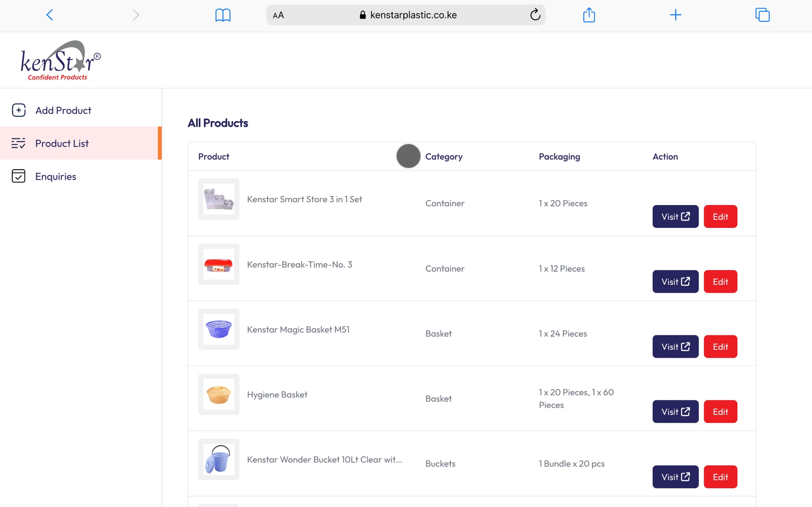The height and width of the screenshot is (507, 812).
Task: Click the Break-Time-No. 3 red container thumbnail
Action: 219,264
